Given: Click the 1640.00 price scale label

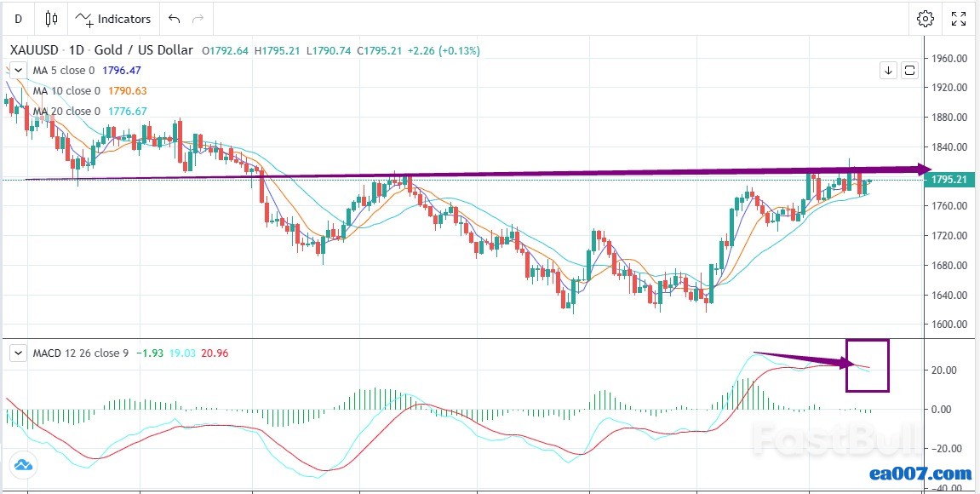Looking at the screenshot, I should tap(949, 296).
